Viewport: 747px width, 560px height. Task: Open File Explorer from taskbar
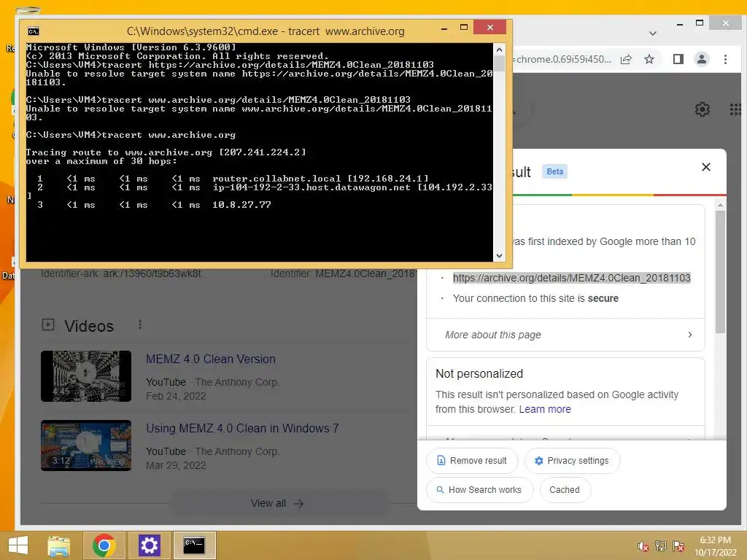click(x=59, y=545)
